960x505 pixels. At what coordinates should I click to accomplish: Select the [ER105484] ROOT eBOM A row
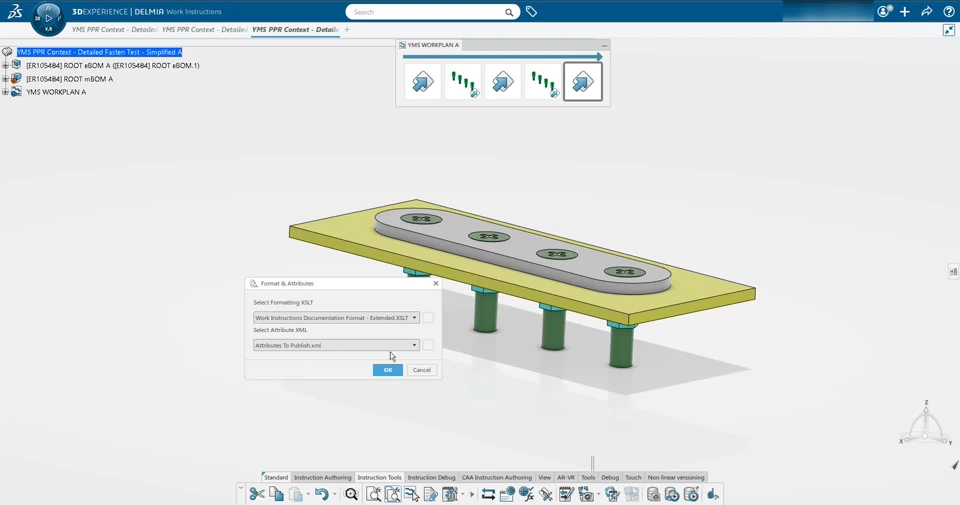click(113, 65)
